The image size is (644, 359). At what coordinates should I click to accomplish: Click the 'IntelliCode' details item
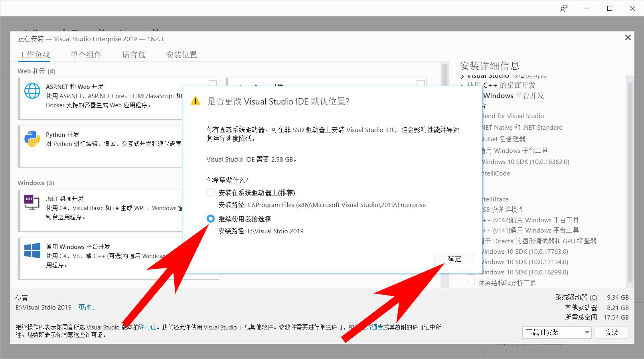pos(496,173)
